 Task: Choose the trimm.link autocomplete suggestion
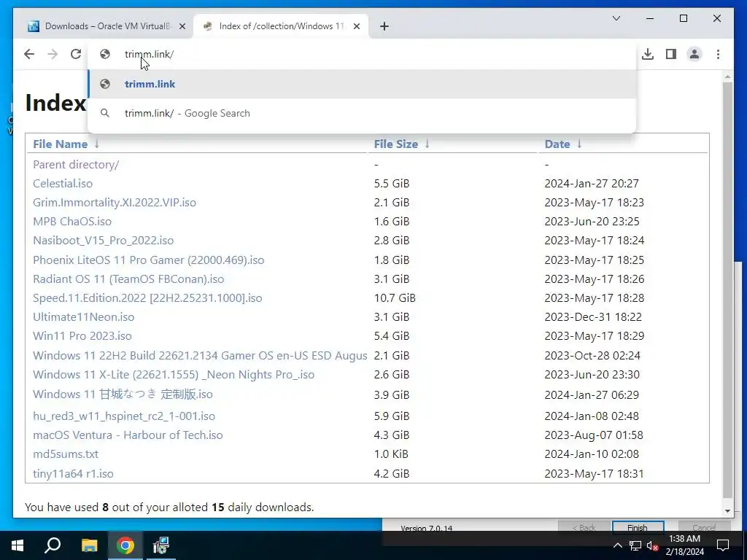[362, 84]
